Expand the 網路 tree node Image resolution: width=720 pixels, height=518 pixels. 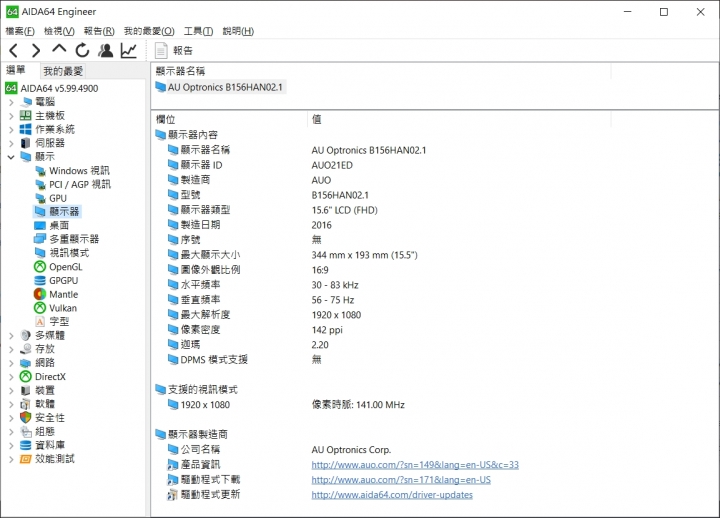(11, 363)
